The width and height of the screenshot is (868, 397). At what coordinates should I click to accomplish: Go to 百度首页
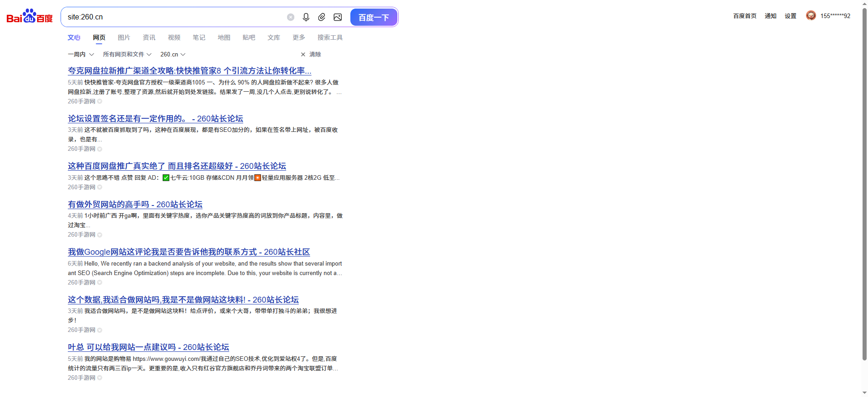click(x=745, y=16)
